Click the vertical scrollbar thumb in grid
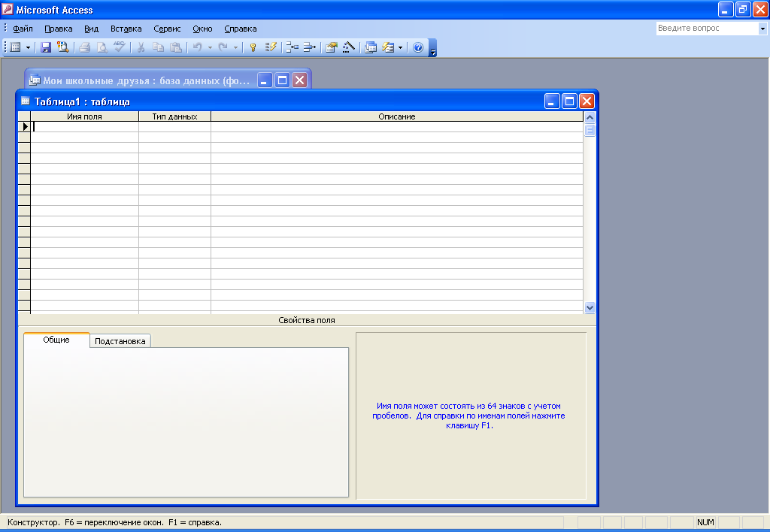 590,130
